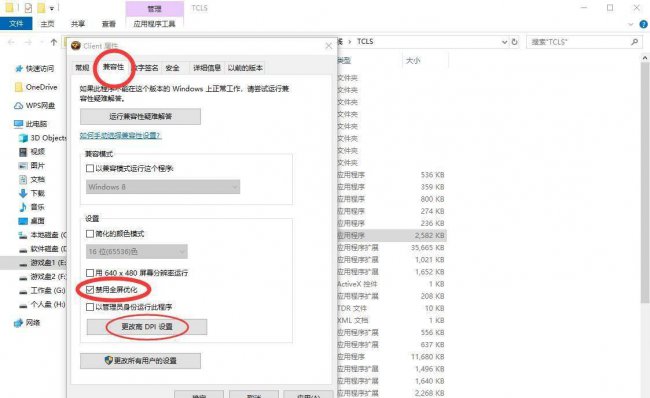Select the XML 文档 row
The width and height of the screenshot is (650, 398).
[391, 320]
